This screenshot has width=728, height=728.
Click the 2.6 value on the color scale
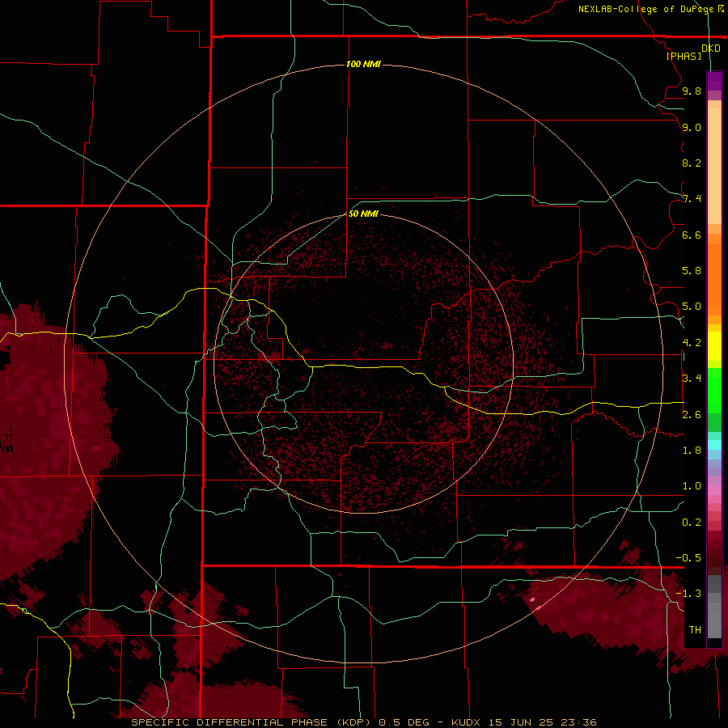pyautogui.click(x=692, y=414)
